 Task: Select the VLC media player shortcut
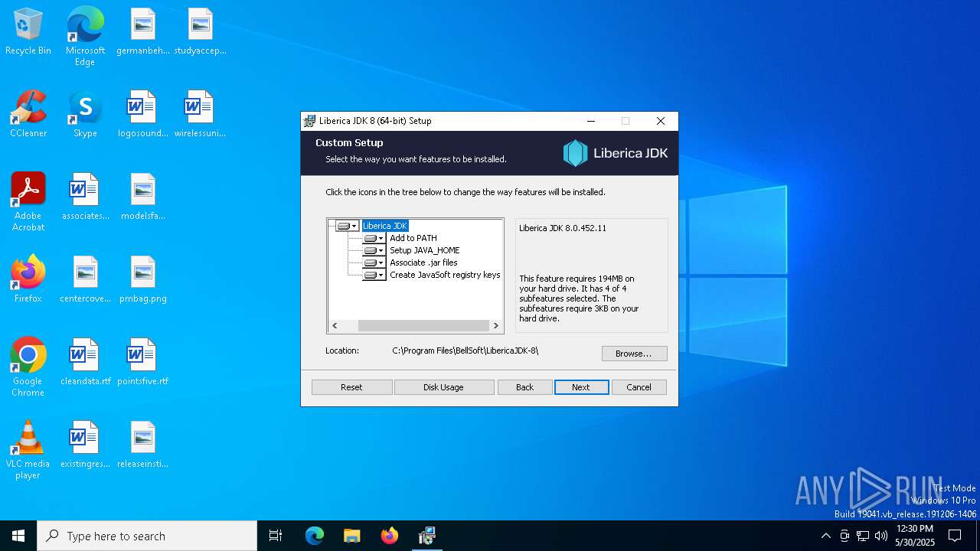click(x=28, y=450)
